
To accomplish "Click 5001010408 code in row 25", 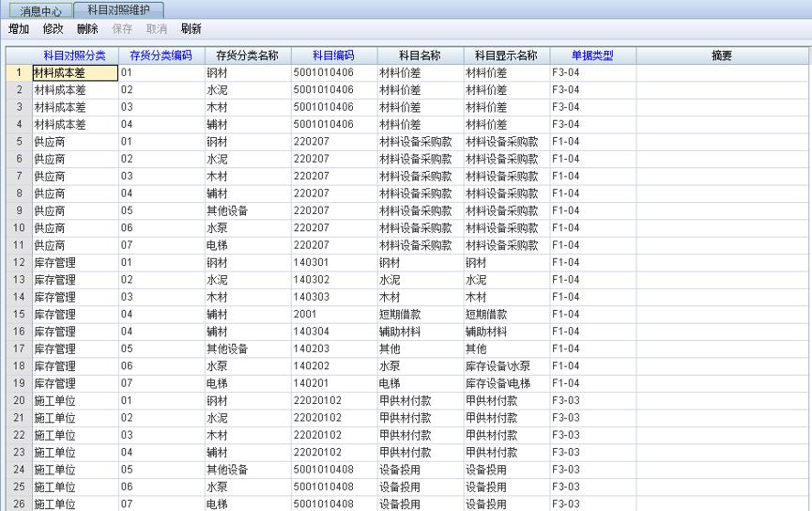I will (334, 488).
